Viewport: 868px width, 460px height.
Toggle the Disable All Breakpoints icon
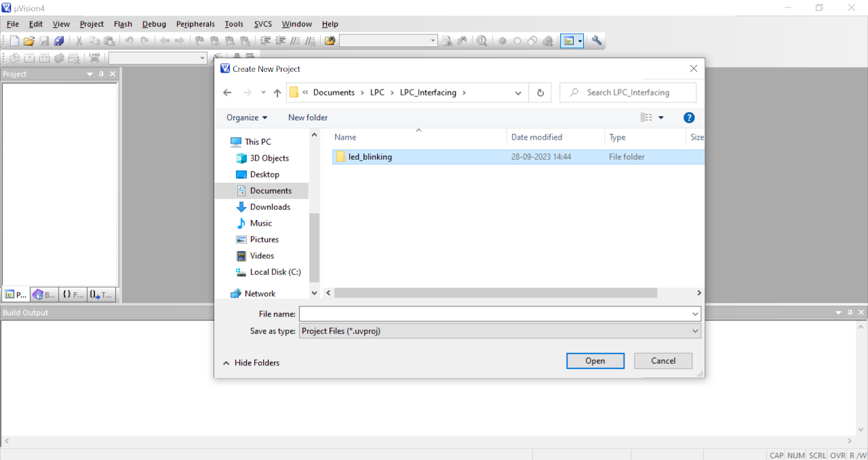pyautogui.click(x=532, y=41)
